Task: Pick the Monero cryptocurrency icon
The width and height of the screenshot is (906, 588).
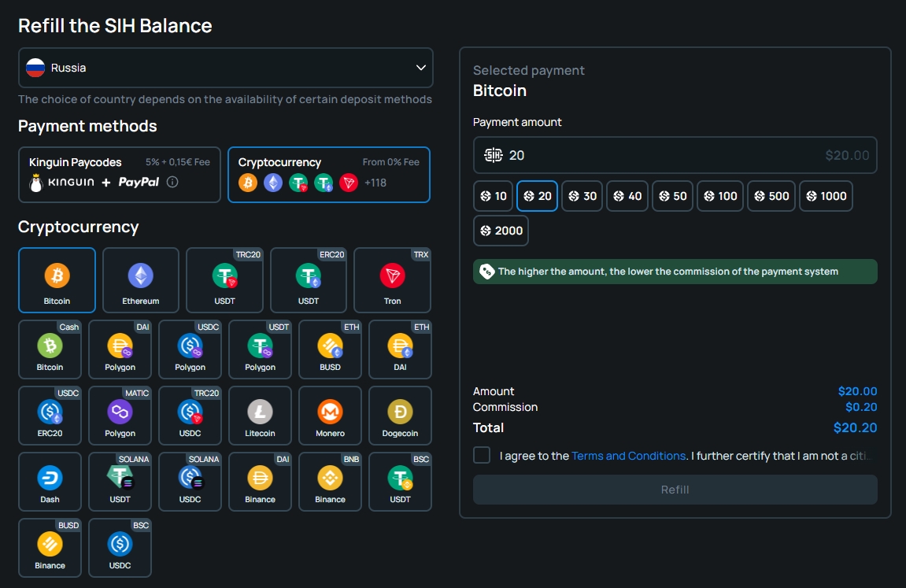Action: 330,415
